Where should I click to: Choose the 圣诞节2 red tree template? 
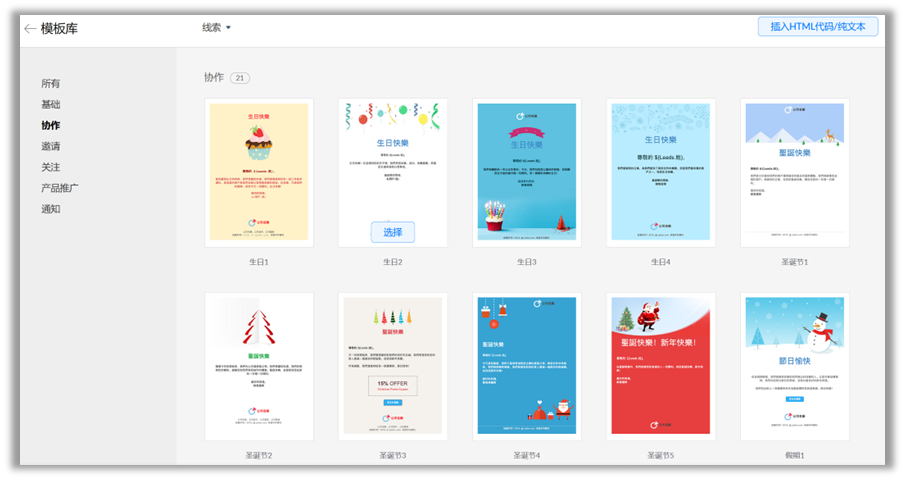(x=259, y=366)
